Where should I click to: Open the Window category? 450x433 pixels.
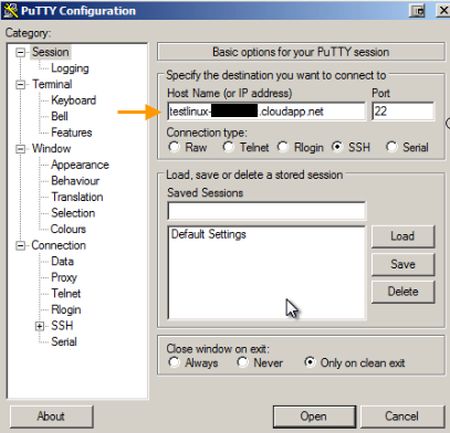click(51, 148)
